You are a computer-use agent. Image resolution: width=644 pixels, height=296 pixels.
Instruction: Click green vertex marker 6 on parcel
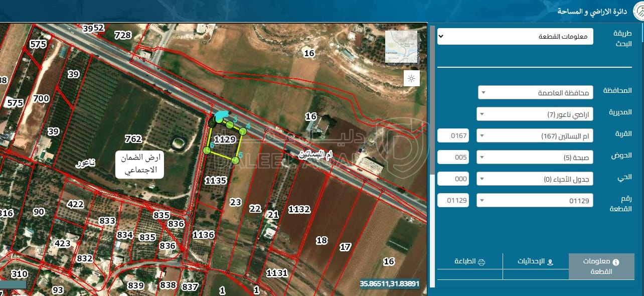[x=206, y=150]
